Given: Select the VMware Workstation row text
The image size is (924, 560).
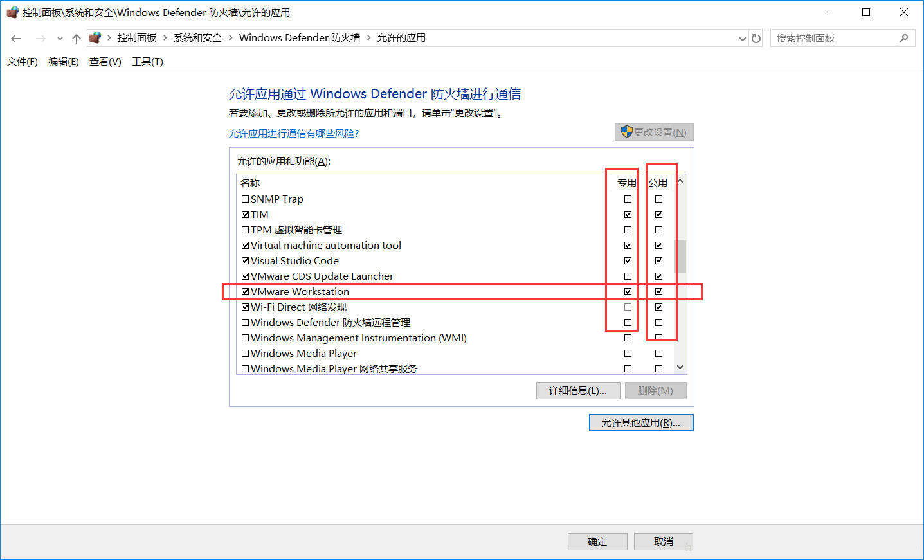Looking at the screenshot, I should click(x=300, y=292).
